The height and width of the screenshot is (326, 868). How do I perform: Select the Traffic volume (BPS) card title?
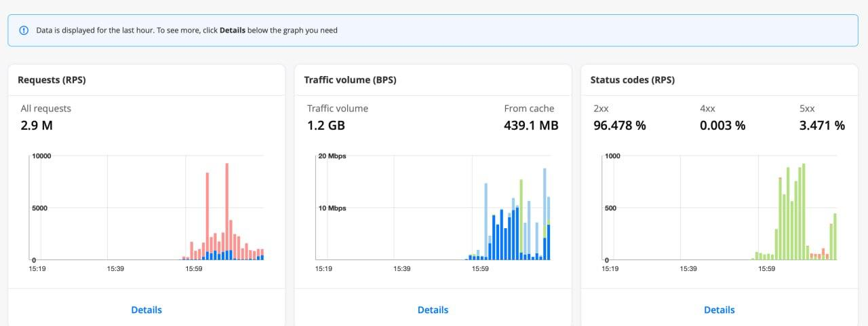[x=350, y=80]
